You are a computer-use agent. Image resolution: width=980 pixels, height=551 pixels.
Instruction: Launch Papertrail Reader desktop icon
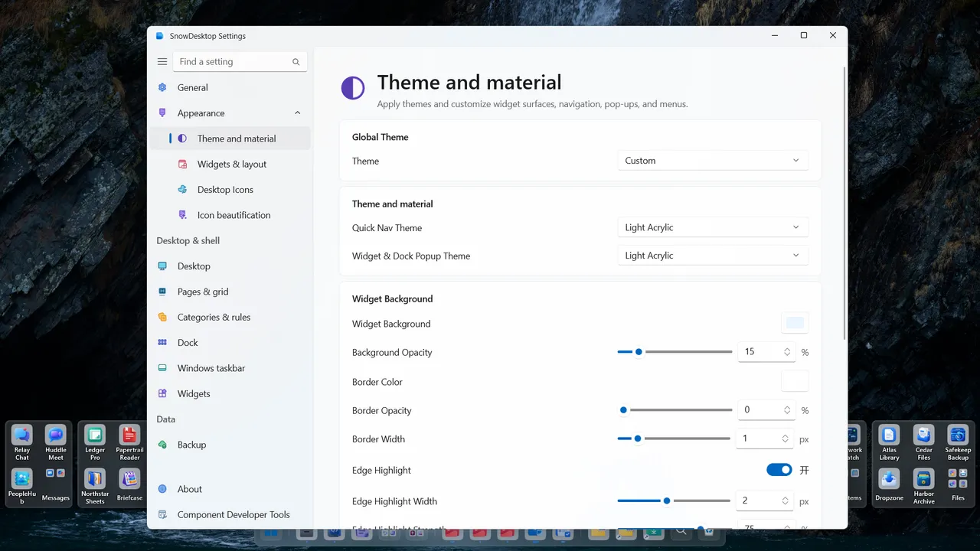(129, 443)
